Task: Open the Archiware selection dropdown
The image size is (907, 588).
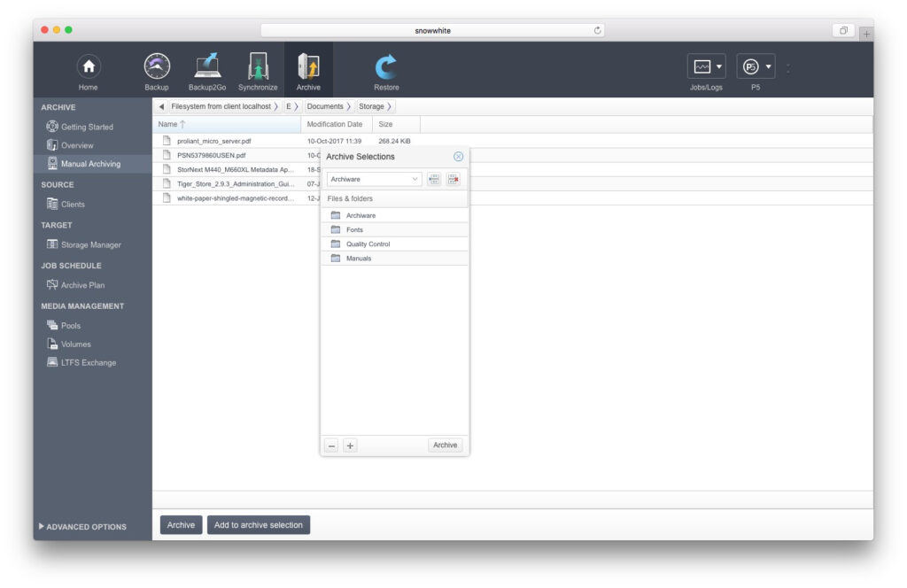Action: (x=374, y=179)
